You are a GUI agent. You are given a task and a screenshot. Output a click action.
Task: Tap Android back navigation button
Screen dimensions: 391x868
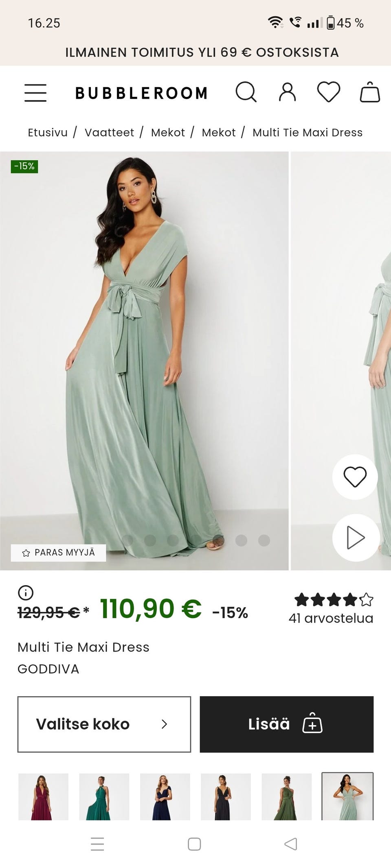coord(290,844)
